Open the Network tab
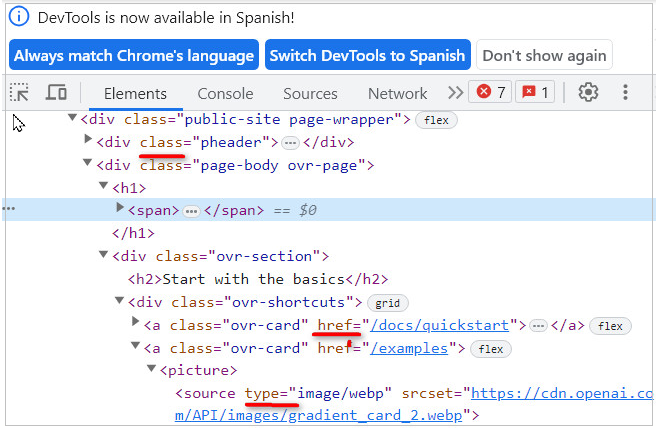 click(397, 93)
